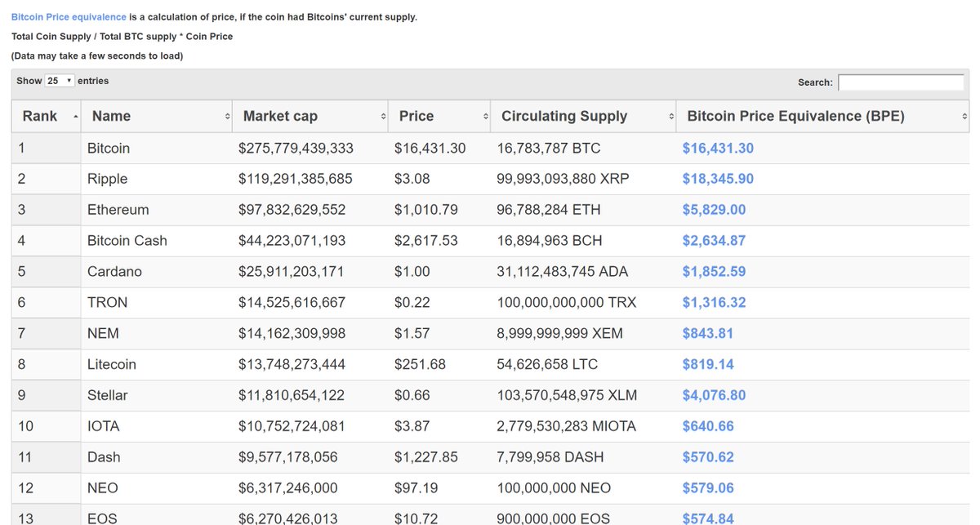Screen dimensions: 980x525
Task: Click supply 96,788,284 ETH
Action: (549, 210)
